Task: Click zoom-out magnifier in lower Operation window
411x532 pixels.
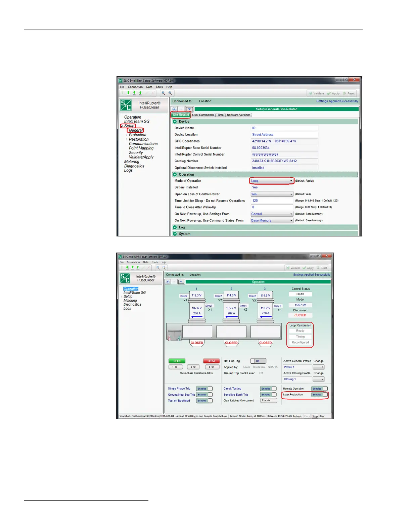Action: [x=164, y=268]
